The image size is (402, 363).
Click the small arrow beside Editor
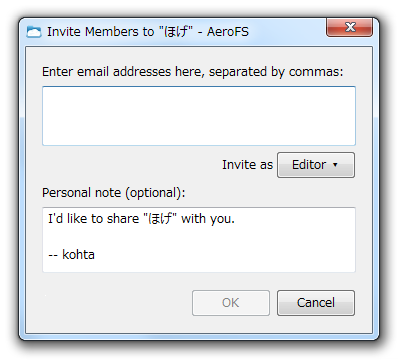coord(335,165)
